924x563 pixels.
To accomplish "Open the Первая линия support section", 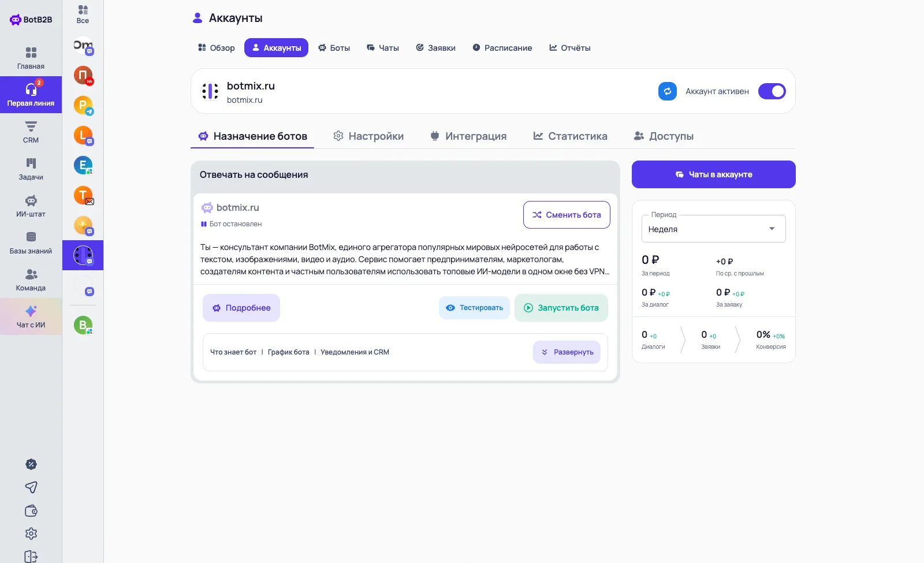I will pos(31,95).
